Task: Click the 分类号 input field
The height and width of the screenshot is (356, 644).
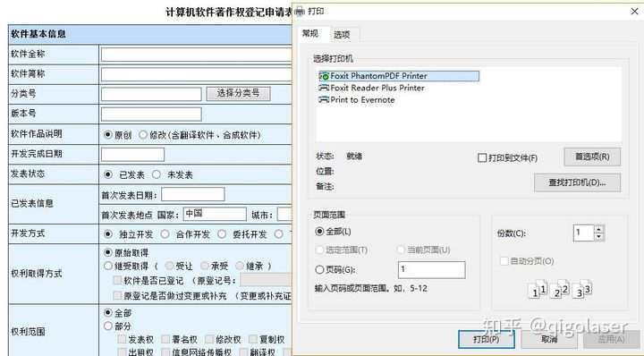Action: tap(151, 94)
